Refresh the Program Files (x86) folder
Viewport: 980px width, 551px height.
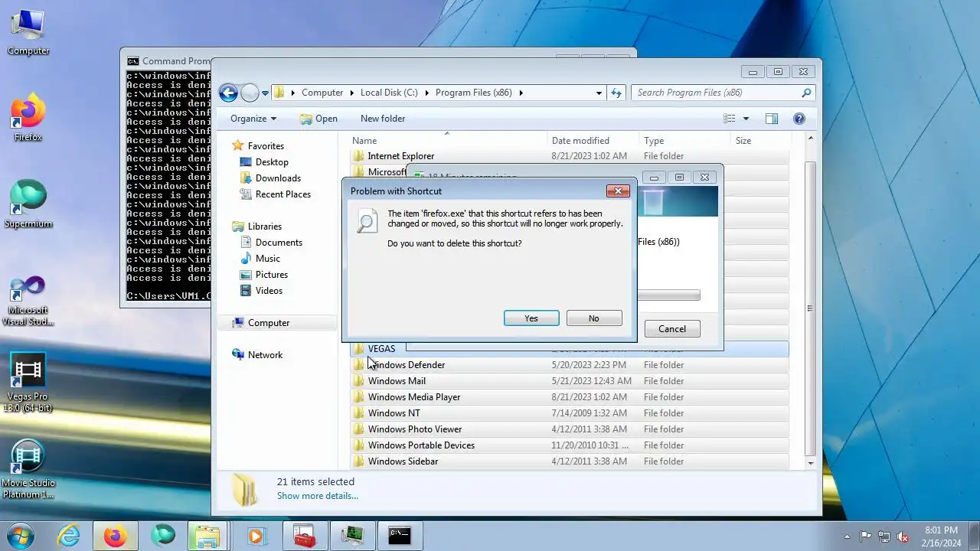click(x=616, y=93)
